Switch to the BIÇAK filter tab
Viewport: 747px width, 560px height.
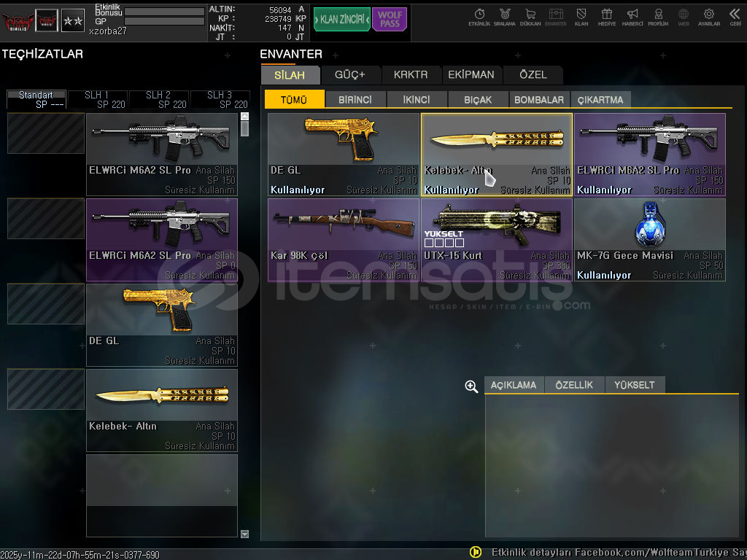[x=477, y=100]
